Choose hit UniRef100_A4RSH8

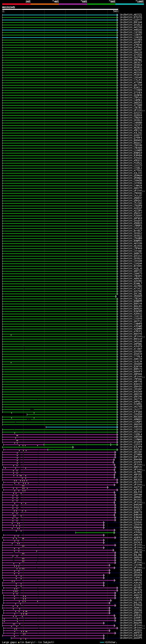(131, 437)
